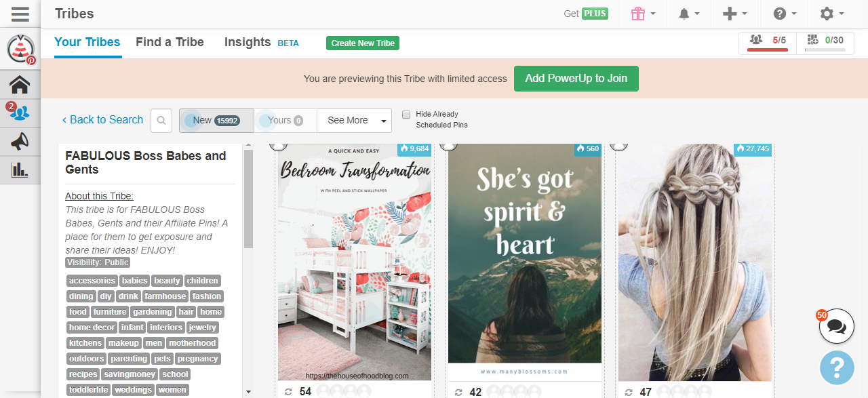Switch to Find a Tribe tab
This screenshot has width=868, height=398.
tap(170, 42)
